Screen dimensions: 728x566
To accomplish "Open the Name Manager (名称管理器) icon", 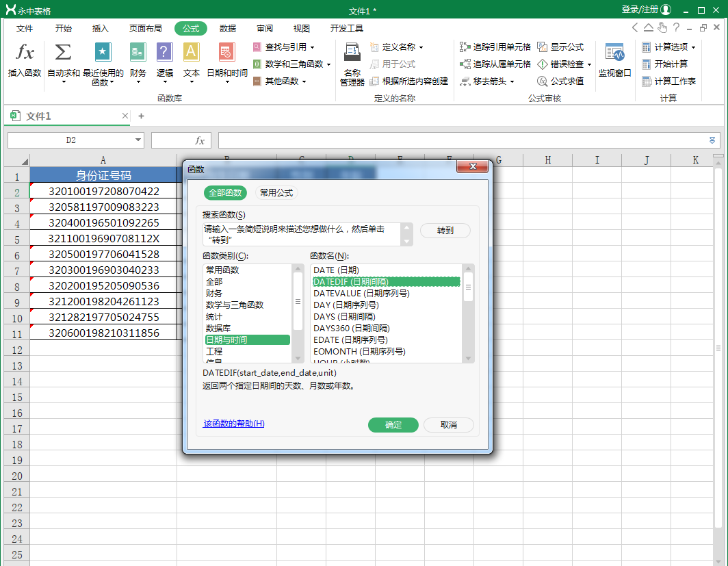I will (352, 52).
